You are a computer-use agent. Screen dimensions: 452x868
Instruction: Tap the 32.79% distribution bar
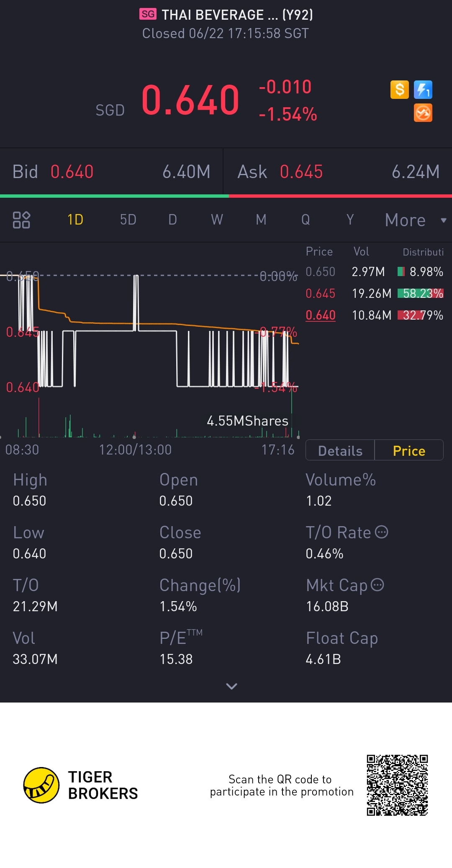[420, 315]
